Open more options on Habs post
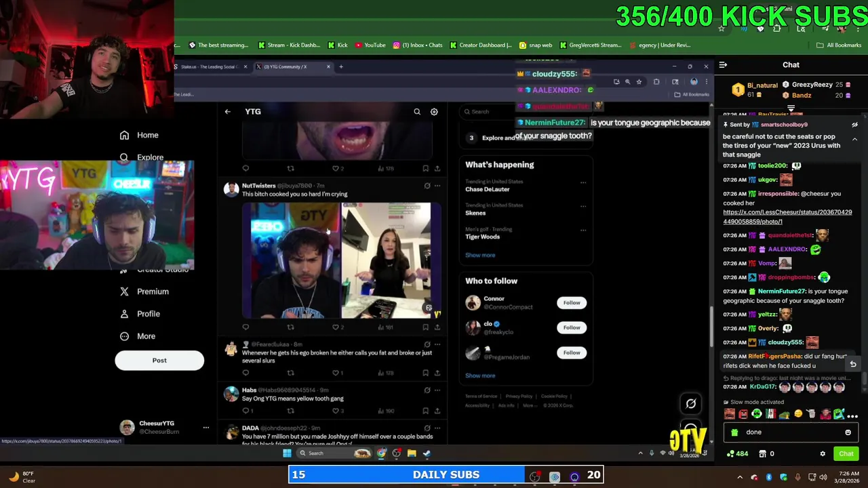Viewport: 868px width, 488px height. [x=437, y=390]
